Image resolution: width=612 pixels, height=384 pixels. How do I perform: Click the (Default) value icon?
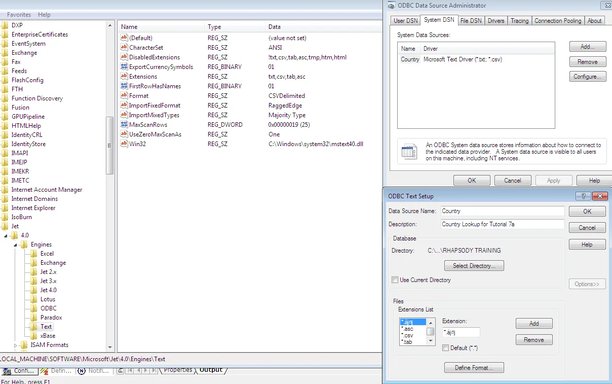[x=124, y=38]
